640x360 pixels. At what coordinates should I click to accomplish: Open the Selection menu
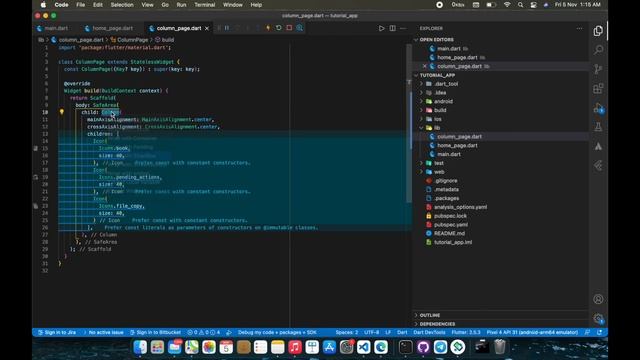tap(122, 5)
